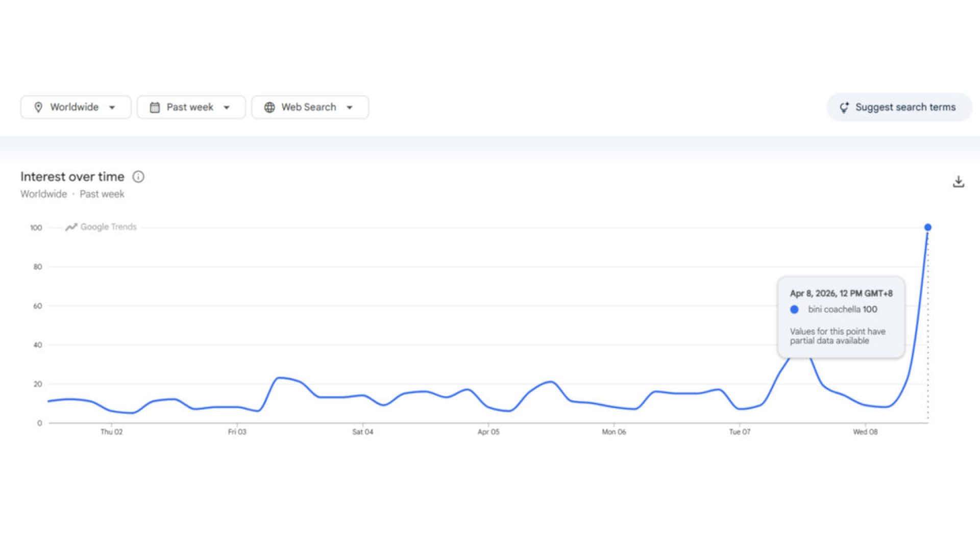Open the Web Search type dropdown
Screen dimensions: 980x551
point(310,107)
